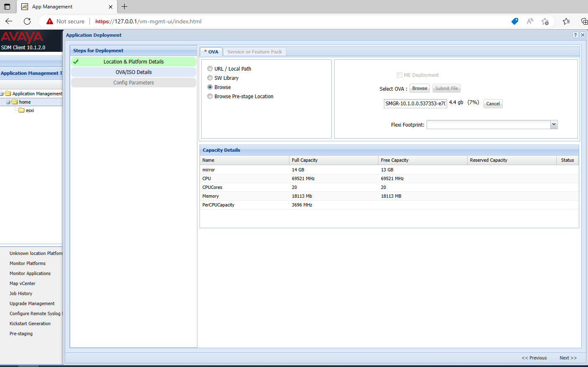Click browser refresh icon
The image size is (588, 367).
click(27, 21)
